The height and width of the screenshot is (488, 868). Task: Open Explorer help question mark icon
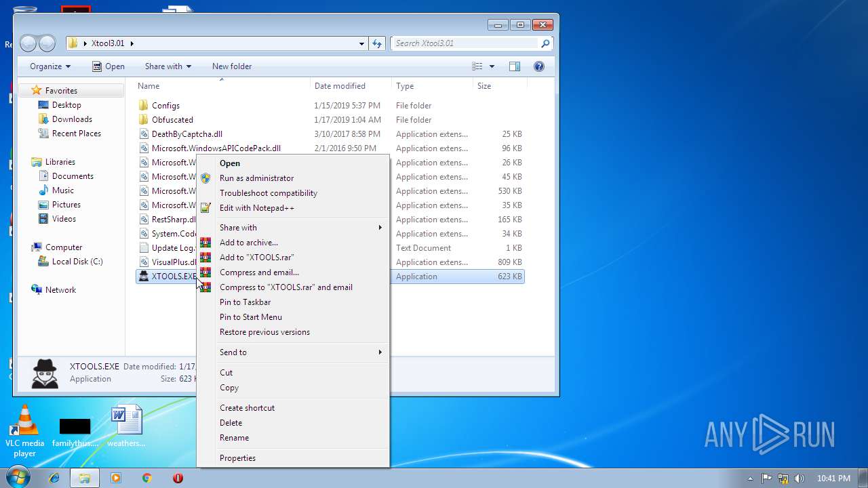539,66
